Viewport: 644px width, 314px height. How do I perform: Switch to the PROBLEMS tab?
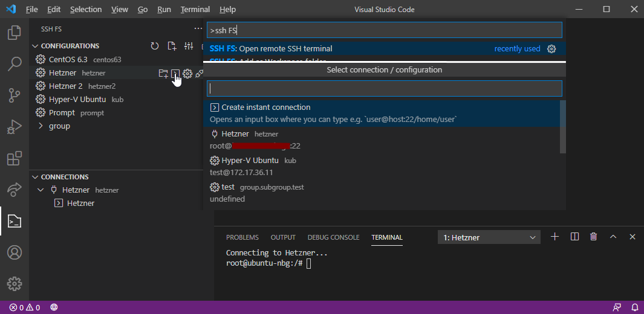pyautogui.click(x=242, y=237)
